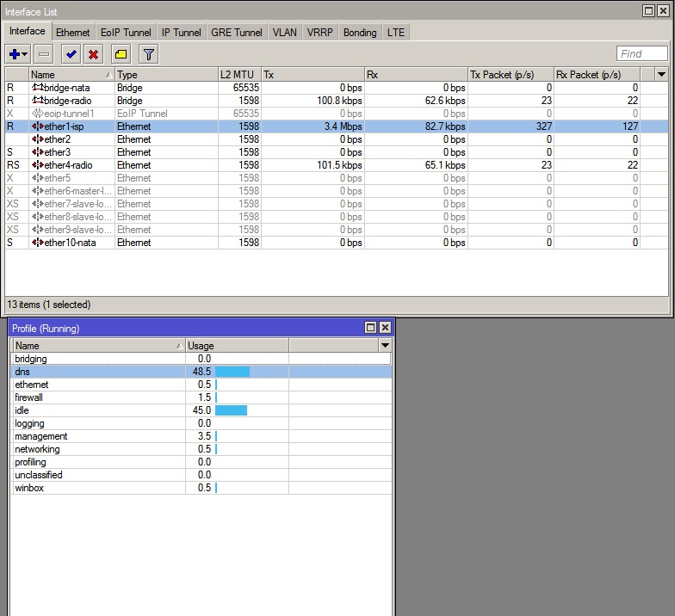The height and width of the screenshot is (616, 675).
Task: Click the management usage bar in Profile
Action: click(x=216, y=436)
